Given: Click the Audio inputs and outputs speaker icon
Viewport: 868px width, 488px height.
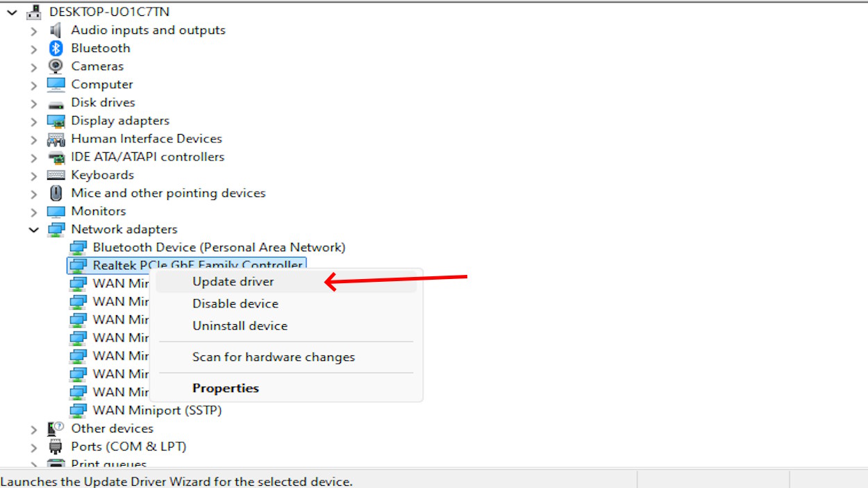Looking at the screenshot, I should pyautogui.click(x=56, y=30).
